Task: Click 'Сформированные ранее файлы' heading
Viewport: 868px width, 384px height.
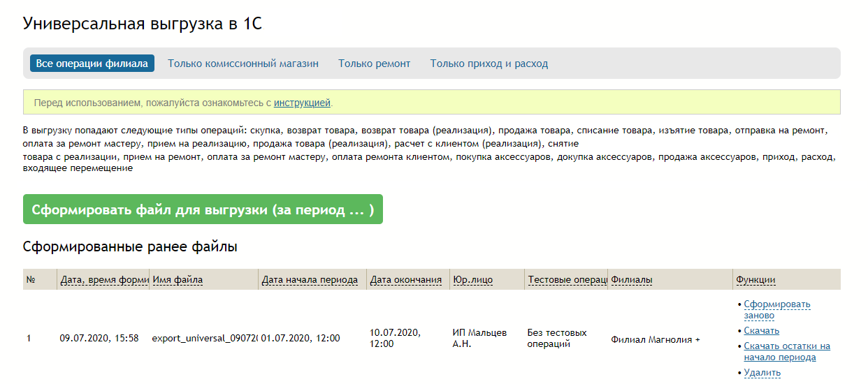Action: click(x=130, y=247)
